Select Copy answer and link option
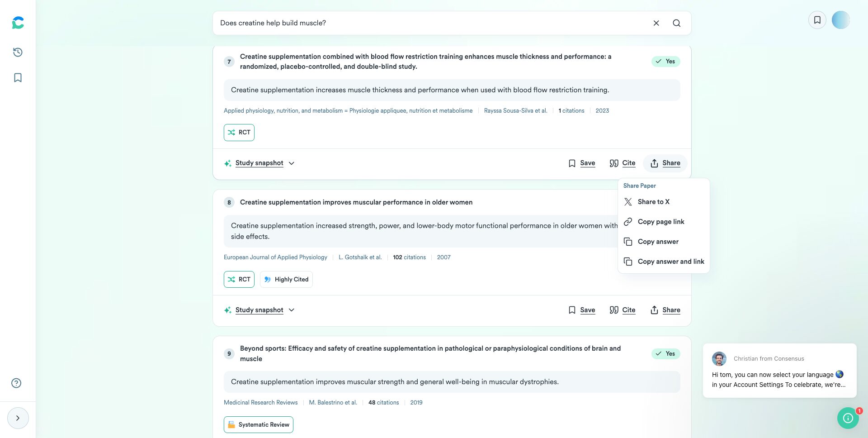The image size is (868, 438). pos(671,261)
